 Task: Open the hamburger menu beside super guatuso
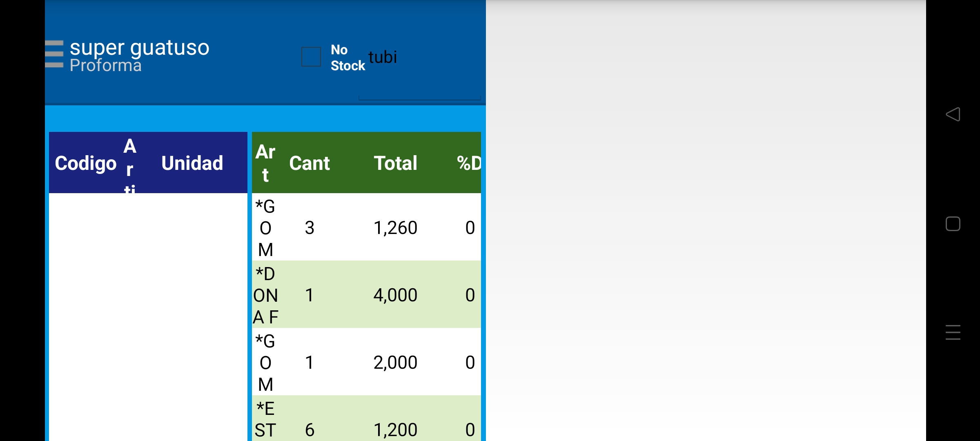click(54, 53)
